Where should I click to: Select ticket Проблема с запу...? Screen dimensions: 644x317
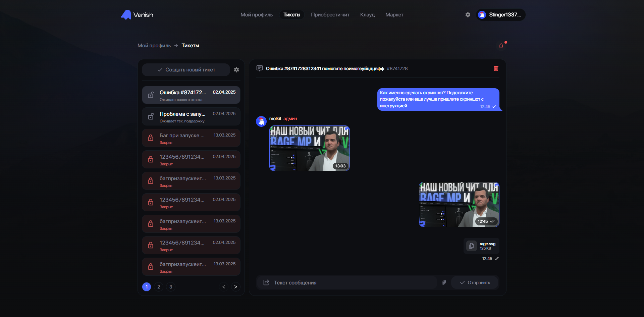point(191,116)
